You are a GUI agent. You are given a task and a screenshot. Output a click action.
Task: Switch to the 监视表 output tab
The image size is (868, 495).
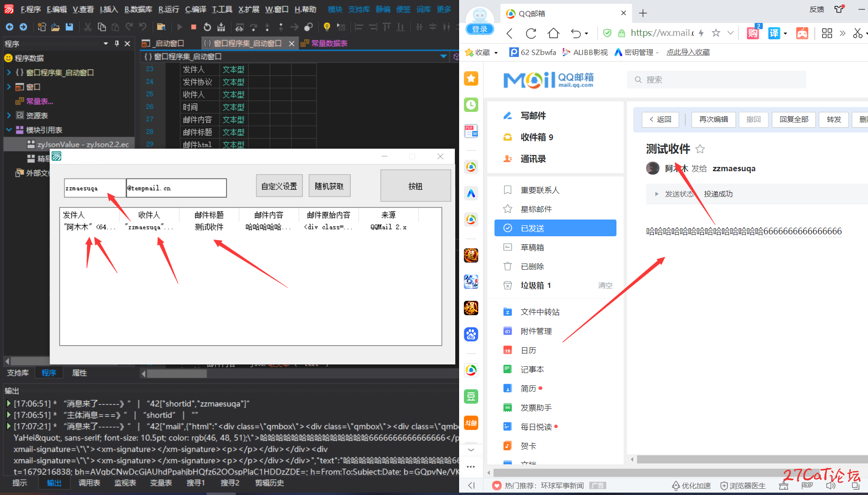click(125, 483)
